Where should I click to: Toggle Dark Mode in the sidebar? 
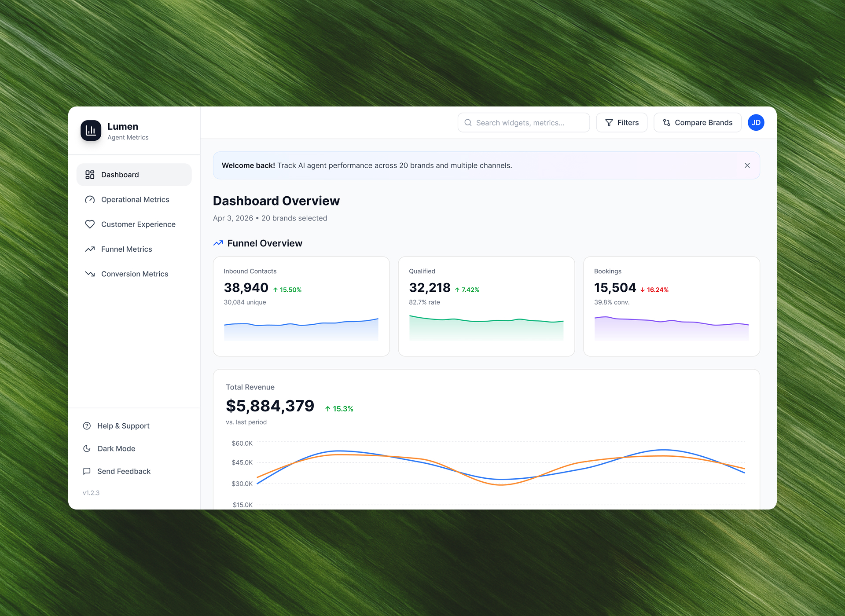[x=116, y=448]
